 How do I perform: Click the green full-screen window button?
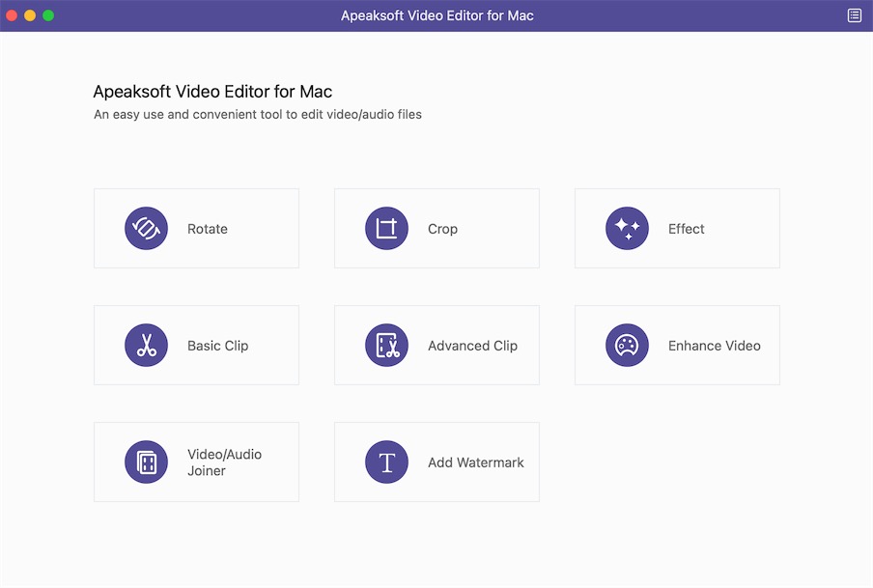click(x=48, y=15)
